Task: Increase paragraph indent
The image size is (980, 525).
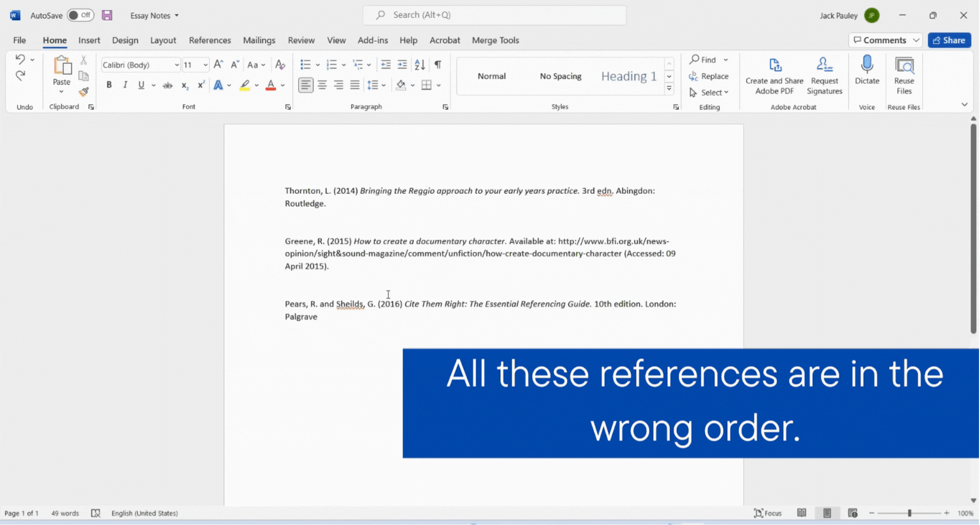Action: (x=402, y=65)
